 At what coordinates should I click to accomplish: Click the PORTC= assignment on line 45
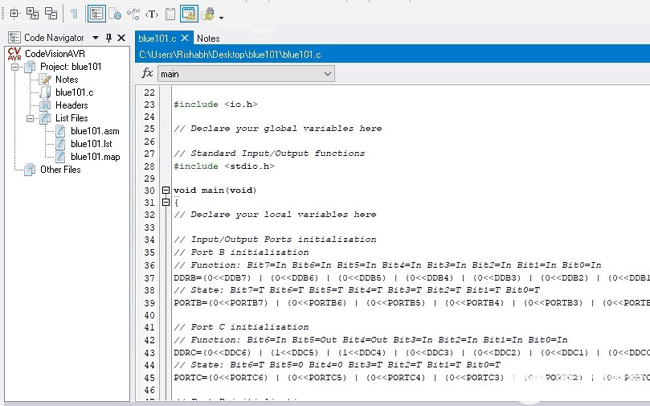click(x=412, y=378)
